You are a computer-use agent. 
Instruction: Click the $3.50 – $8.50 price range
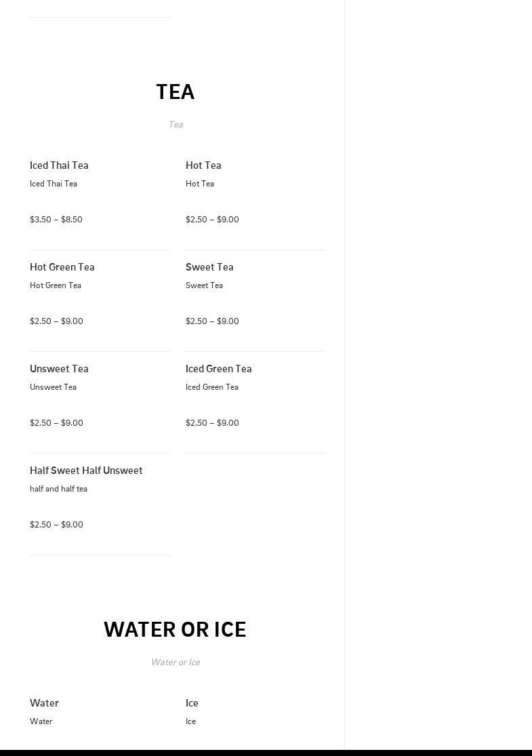tap(56, 220)
